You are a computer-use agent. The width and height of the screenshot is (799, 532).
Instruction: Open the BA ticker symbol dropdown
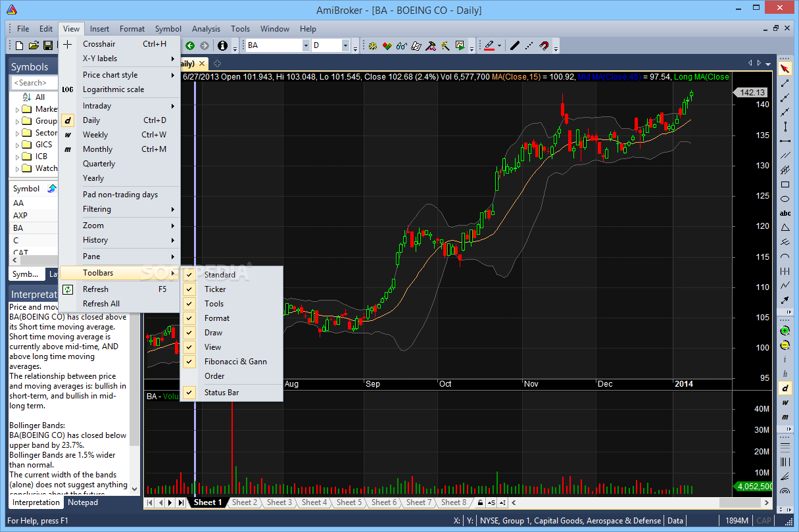pyautogui.click(x=306, y=45)
